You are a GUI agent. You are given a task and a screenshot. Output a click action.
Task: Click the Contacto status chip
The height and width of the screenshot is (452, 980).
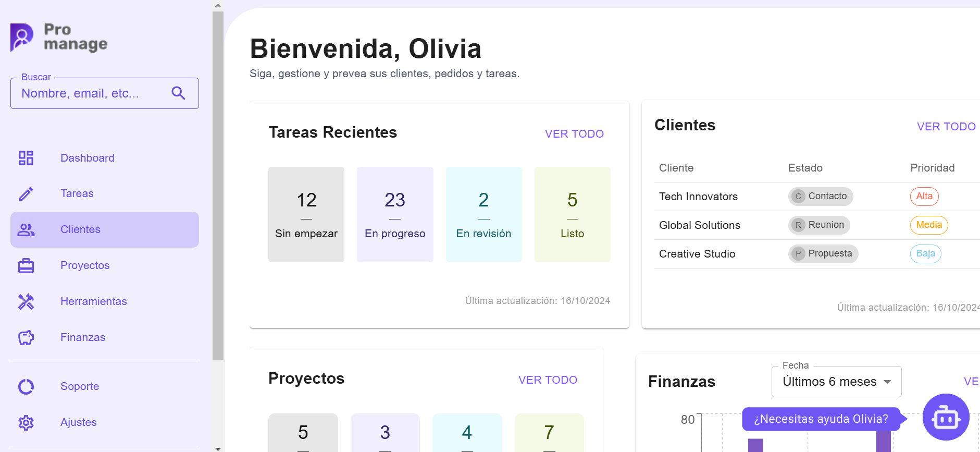pos(820,197)
